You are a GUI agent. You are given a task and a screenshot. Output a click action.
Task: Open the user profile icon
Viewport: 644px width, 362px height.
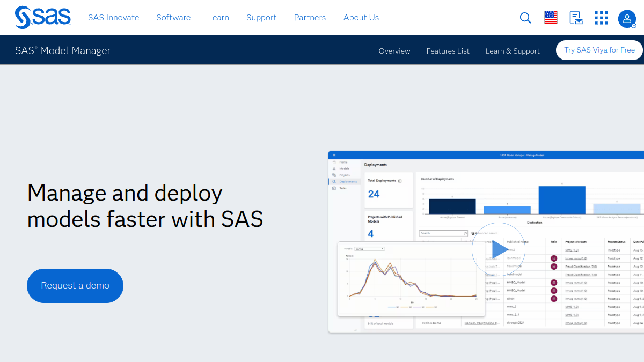pyautogui.click(x=627, y=19)
